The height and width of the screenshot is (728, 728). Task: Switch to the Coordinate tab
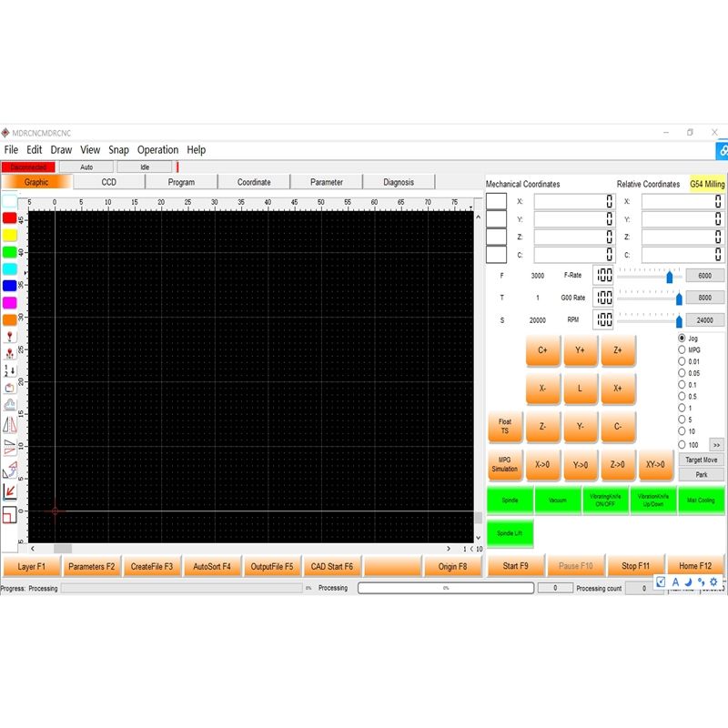tap(254, 182)
